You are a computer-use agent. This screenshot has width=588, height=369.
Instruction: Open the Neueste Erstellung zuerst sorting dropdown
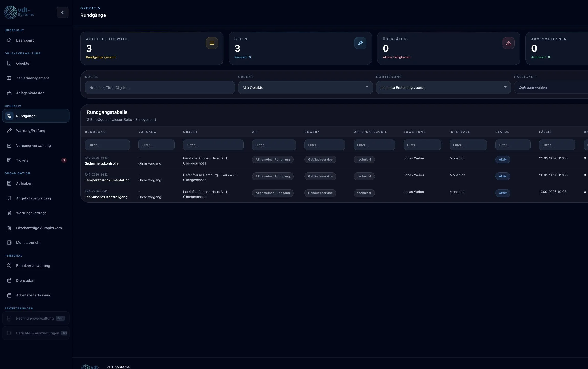(443, 88)
